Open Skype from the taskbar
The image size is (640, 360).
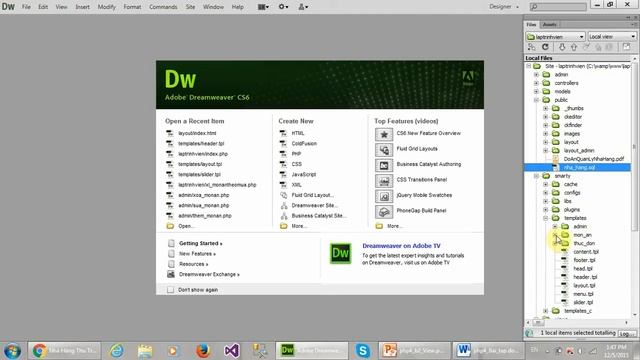[x=362, y=351]
